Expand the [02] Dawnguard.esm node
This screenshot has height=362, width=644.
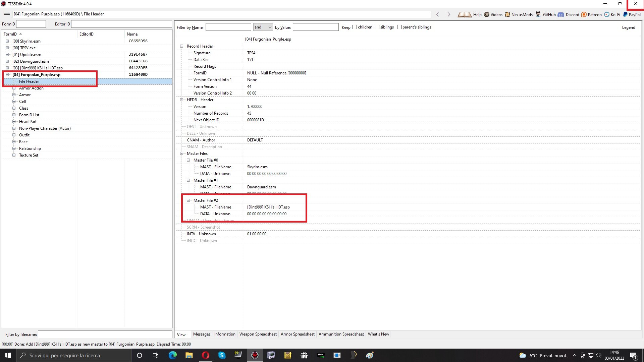[7, 61]
